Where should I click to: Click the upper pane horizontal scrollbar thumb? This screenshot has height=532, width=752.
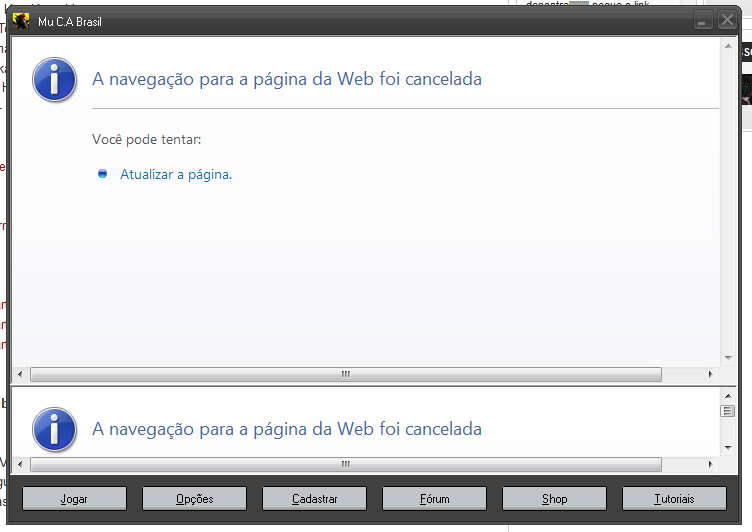(x=345, y=375)
